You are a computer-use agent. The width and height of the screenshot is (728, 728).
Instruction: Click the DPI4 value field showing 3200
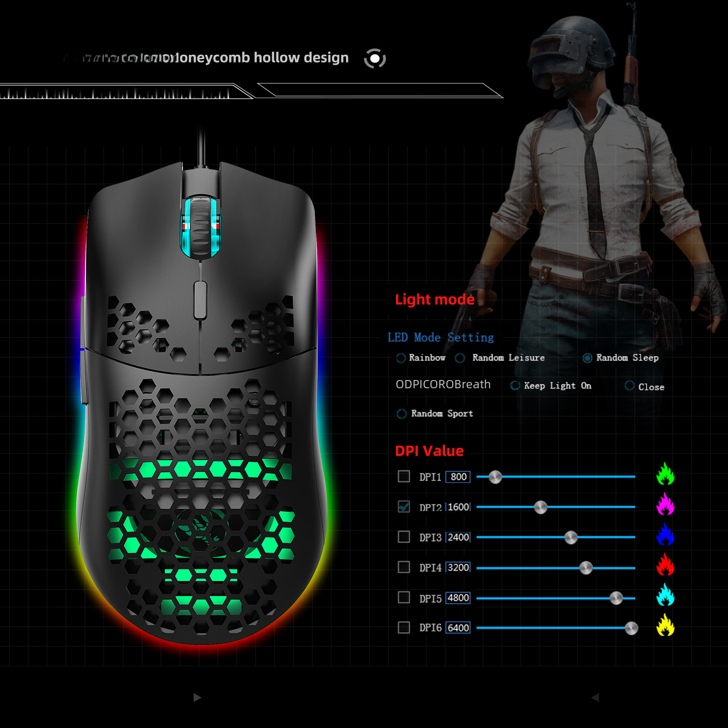pyautogui.click(x=458, y=567)
